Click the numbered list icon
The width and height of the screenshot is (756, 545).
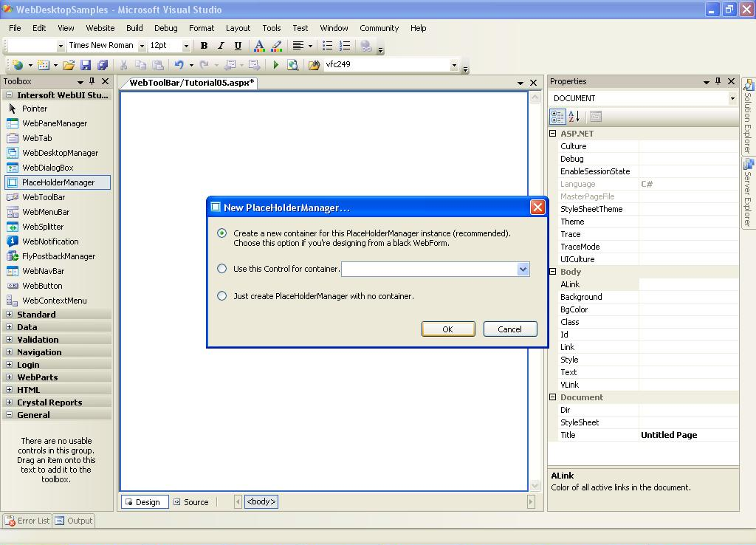coord(345,46)
